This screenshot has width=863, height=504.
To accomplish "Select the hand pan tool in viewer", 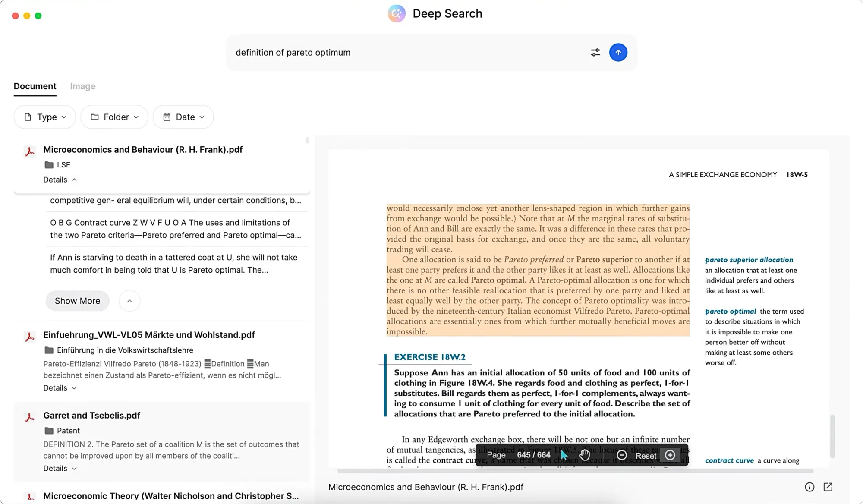I will click(x=585, y=455).
